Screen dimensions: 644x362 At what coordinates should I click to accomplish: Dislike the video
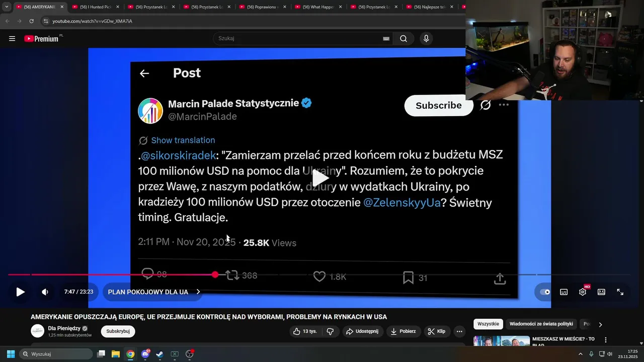pyautogui.click(x=331, y=331)
